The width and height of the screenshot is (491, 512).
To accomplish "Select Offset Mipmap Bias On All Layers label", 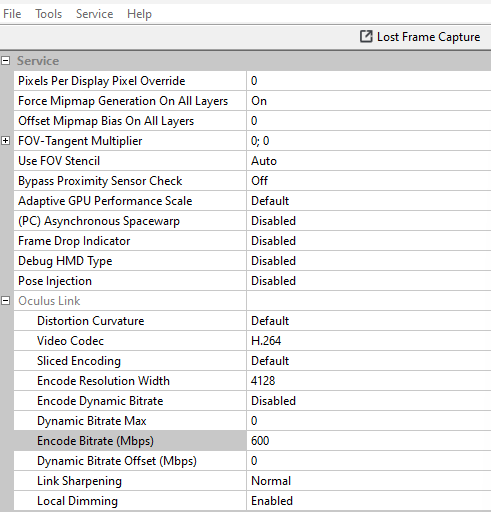I will tap(106, 121).
